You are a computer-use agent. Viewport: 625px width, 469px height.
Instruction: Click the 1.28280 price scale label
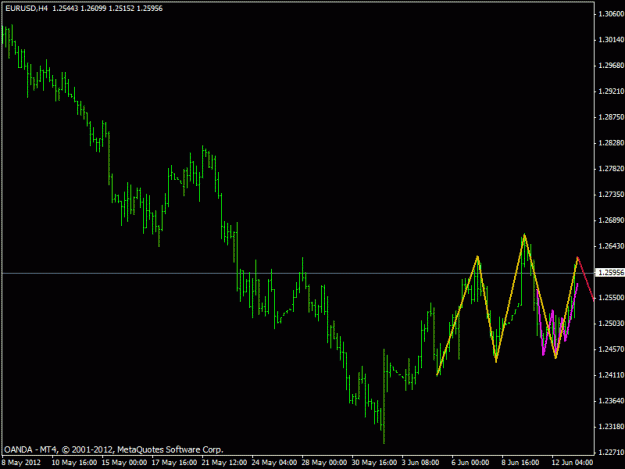point(611,143)
